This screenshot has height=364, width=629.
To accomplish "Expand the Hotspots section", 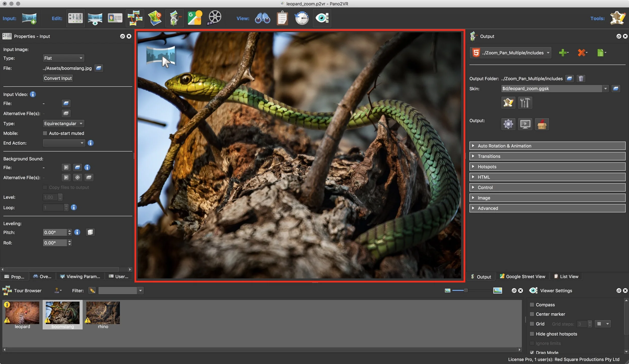I will point(547,167).
